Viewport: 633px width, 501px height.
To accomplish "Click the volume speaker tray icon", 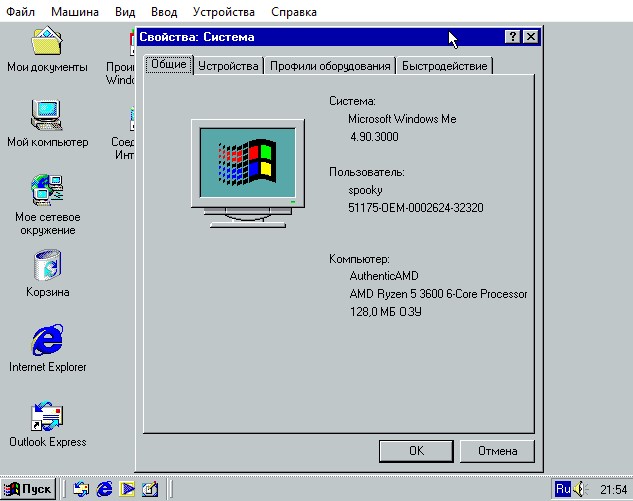I will tap(581, 489).
